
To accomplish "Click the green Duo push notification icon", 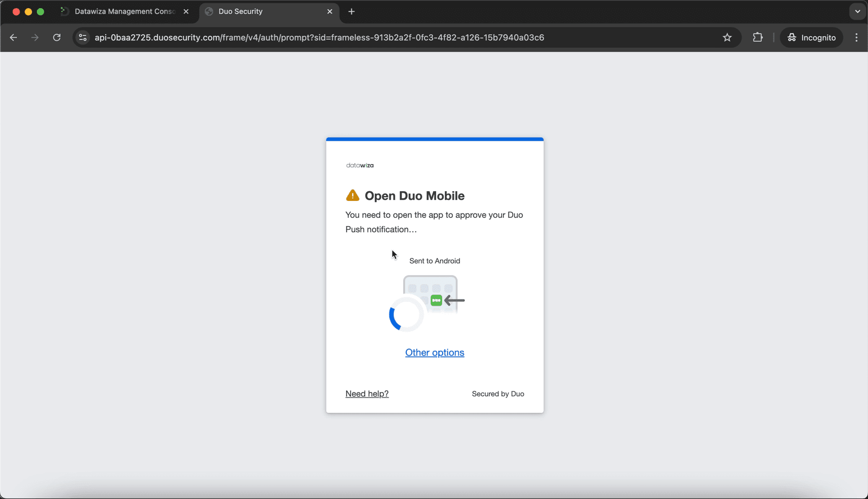I will [x=436, y=300].
